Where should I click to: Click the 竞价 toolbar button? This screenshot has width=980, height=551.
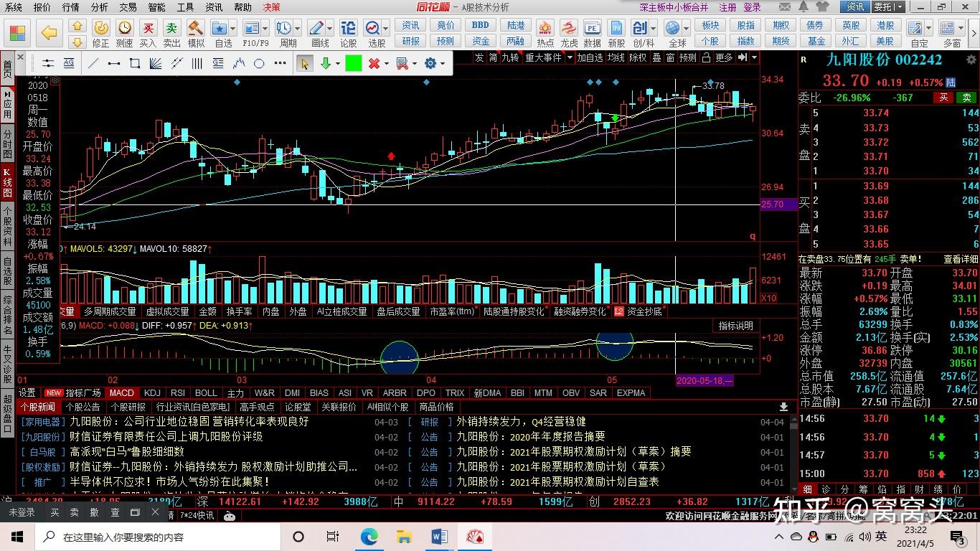point(446,25)
